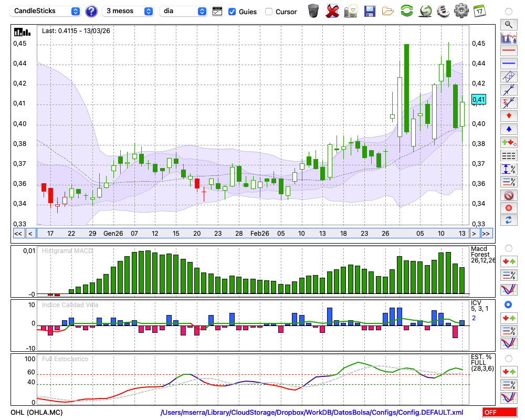Click the green refresh arrows icon

[406, 10]
